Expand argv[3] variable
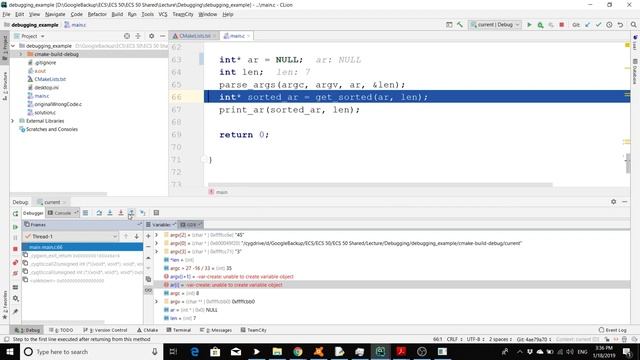This screenshot has height=360, width=640. pos(156,251)
